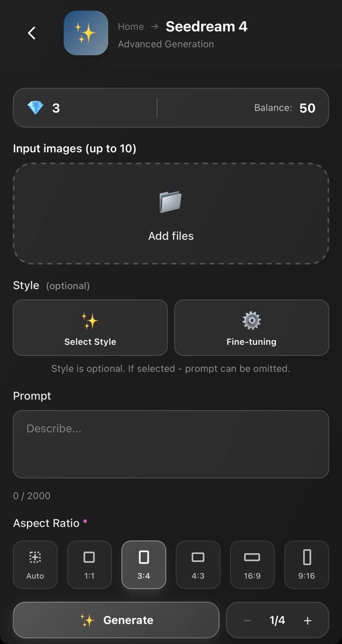342x644 pixels.
Task: Select the Fine-tuning gear icon
Action: [x=251, y=320]
